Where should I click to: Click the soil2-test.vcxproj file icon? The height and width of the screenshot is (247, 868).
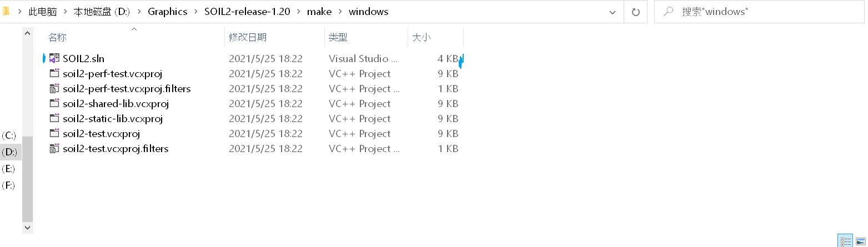54,133
